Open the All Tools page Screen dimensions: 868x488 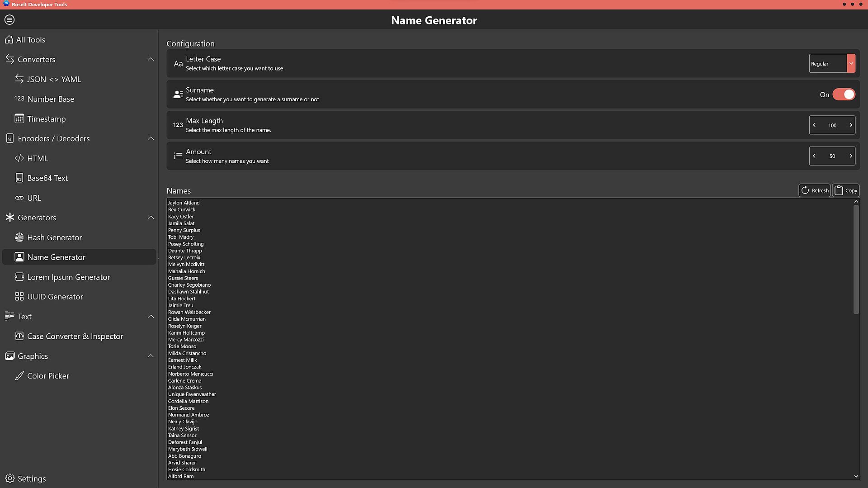[79, 40]
